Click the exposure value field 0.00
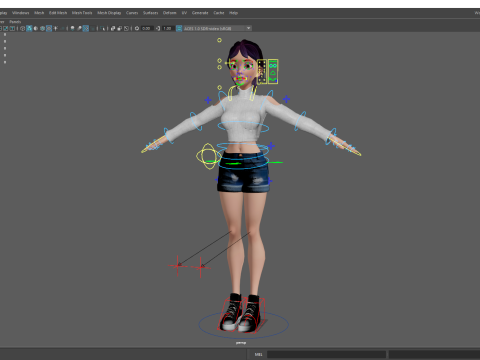 pos(147,28)
